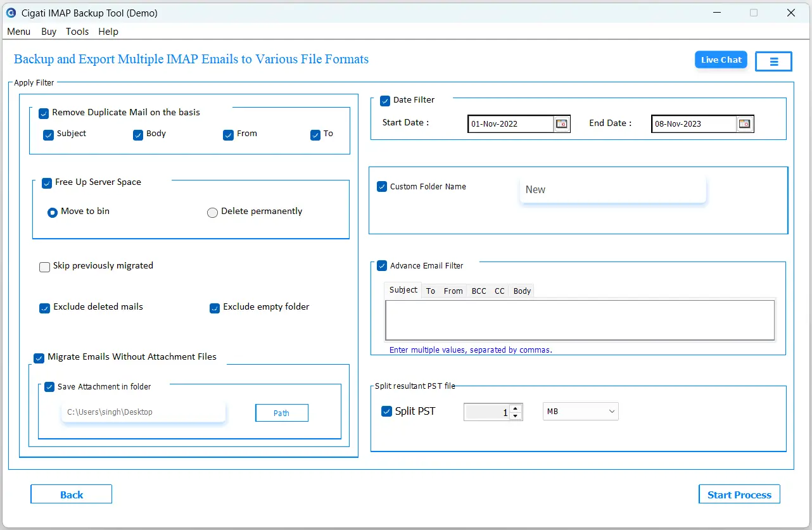Screen dimensions: 812x530
Task: Uncheck Save Attachment in folder
Action: click(49, 387)
